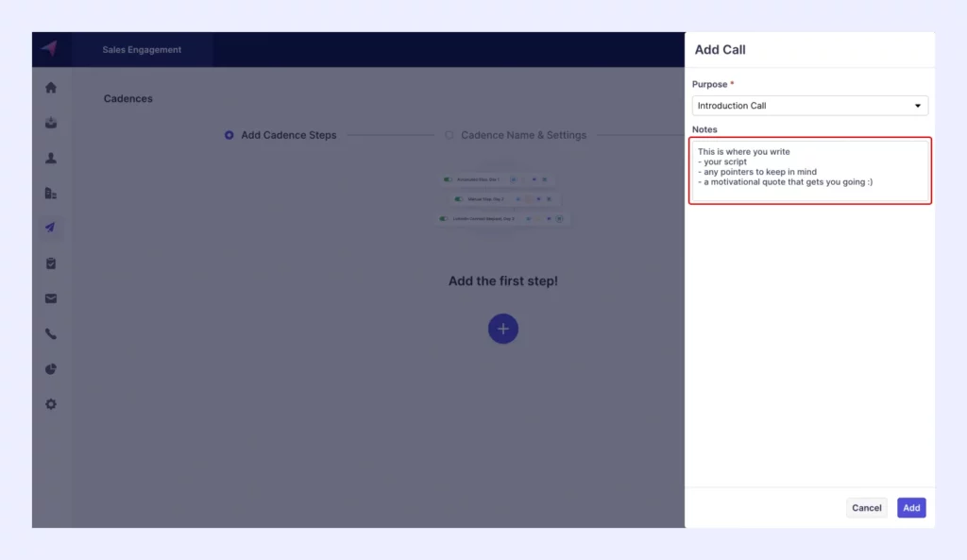Open the Email envelope icon
The height and width of the screenshot is (560, 967).
click(x=51, y=298)
